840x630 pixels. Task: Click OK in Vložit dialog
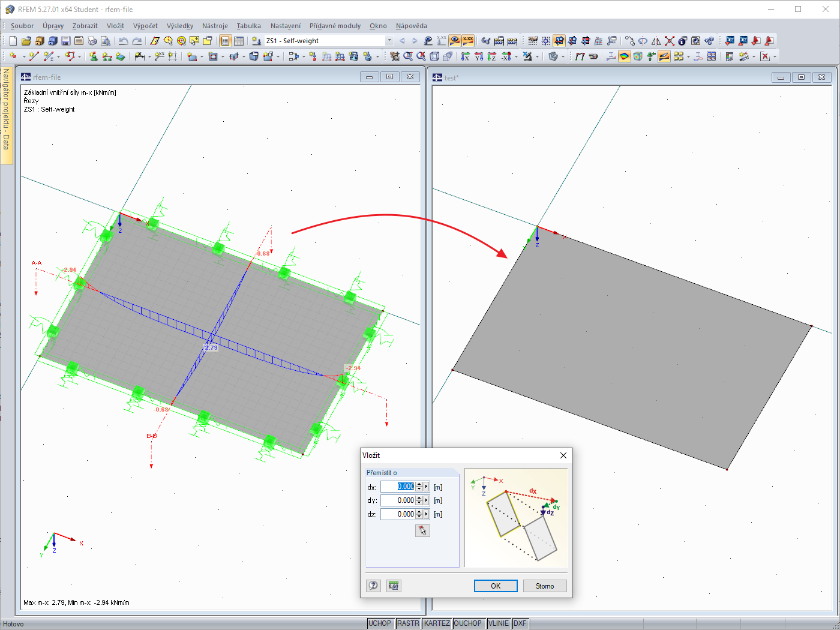pyautogui.click(x=496, y=586)
